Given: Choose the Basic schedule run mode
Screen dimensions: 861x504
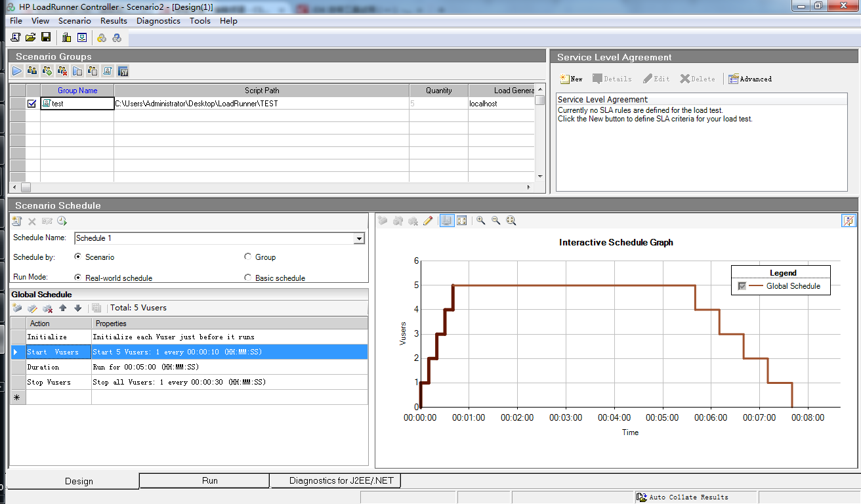Looking at the screenshot, I should pos(247,278).
